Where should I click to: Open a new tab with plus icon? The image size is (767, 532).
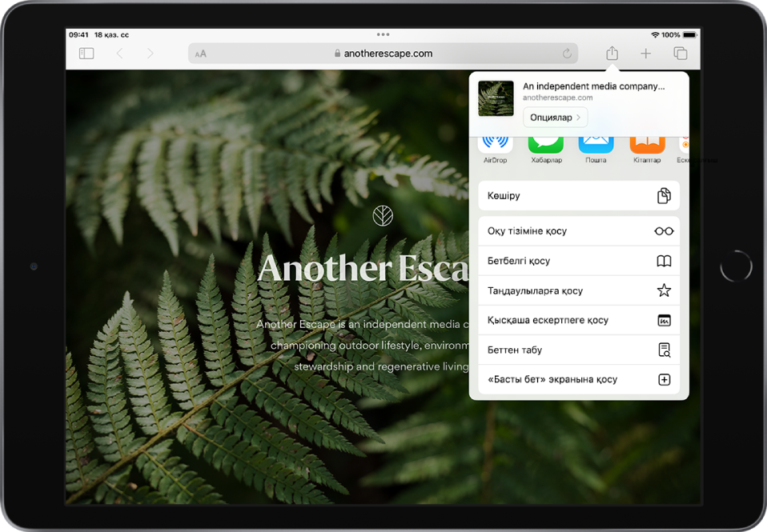pyautogui.click(x=645, y=54)
